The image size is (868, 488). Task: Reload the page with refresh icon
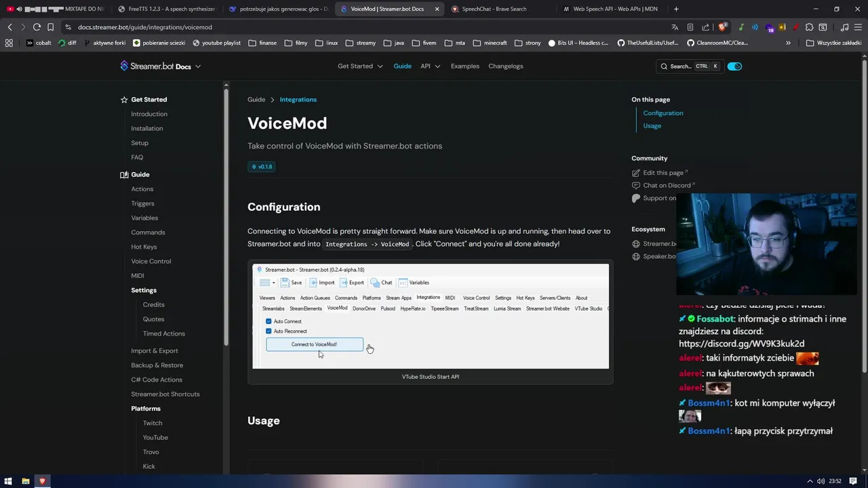(37, 27)
